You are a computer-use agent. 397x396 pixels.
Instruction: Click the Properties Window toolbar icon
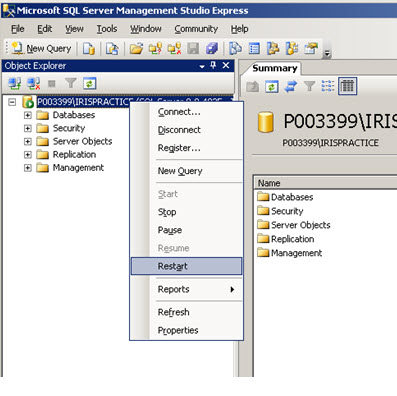click(311, 49)
